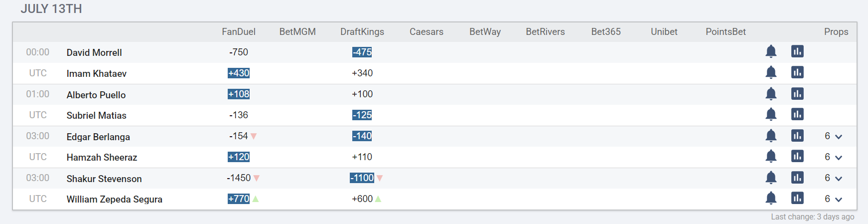
Task: Select the FanDuel column header
Action: [239, 31]
